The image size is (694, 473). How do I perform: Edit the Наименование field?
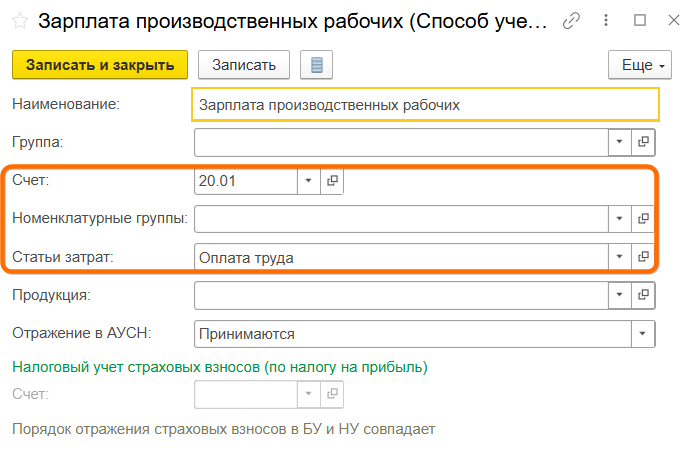(x=425, y=105)
